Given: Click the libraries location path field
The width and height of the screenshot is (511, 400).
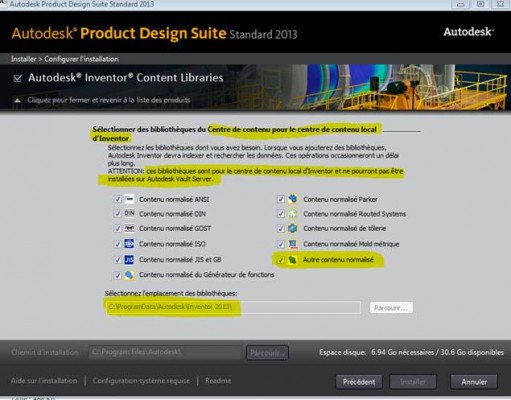Looking at the screenshot, I should click(x=233, y=307).
